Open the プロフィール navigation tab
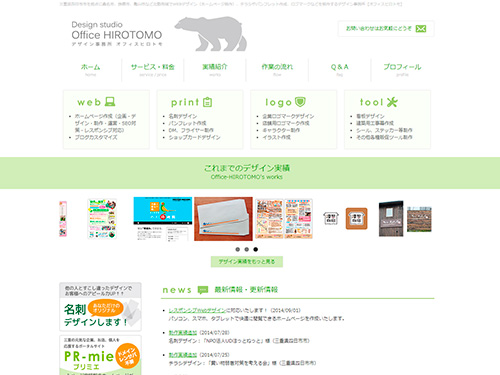The image size is (500, 375). point(402,70)
